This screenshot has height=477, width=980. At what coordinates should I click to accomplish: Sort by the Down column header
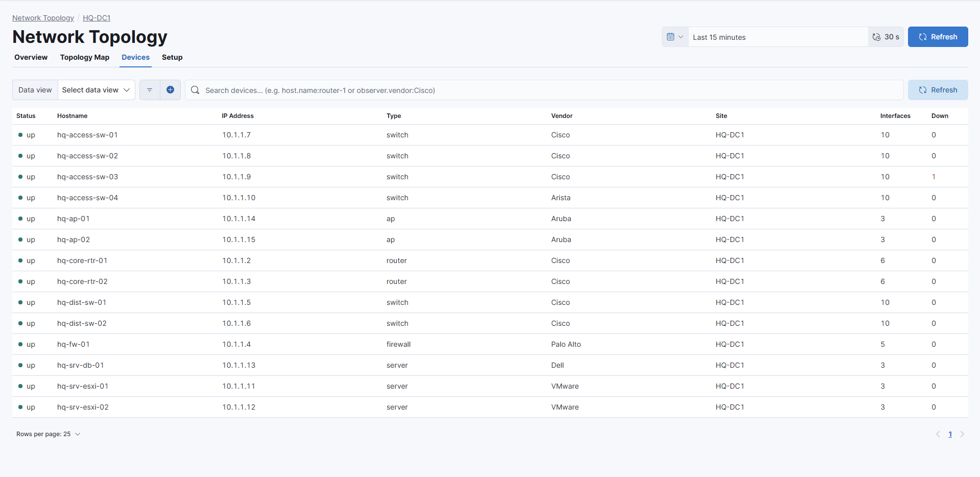(x=940, y=116)
